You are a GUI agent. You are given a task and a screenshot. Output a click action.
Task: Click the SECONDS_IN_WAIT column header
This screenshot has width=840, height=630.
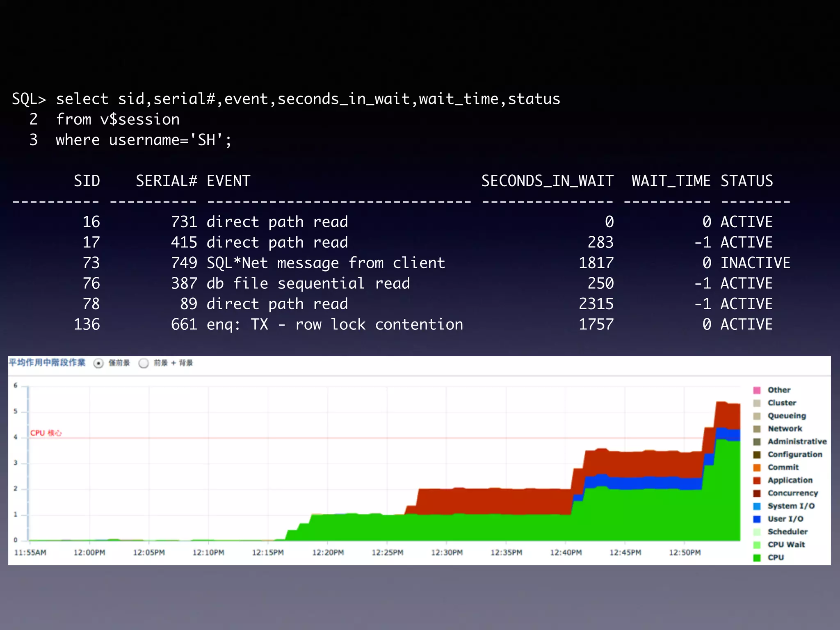[x=548, y=181]
